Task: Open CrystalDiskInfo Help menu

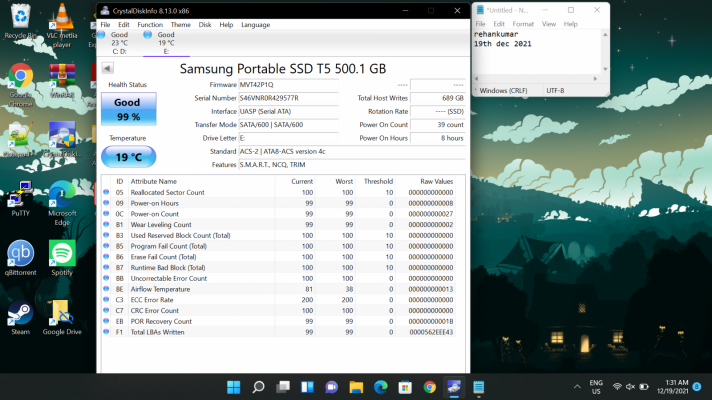Action: point(226,25)
